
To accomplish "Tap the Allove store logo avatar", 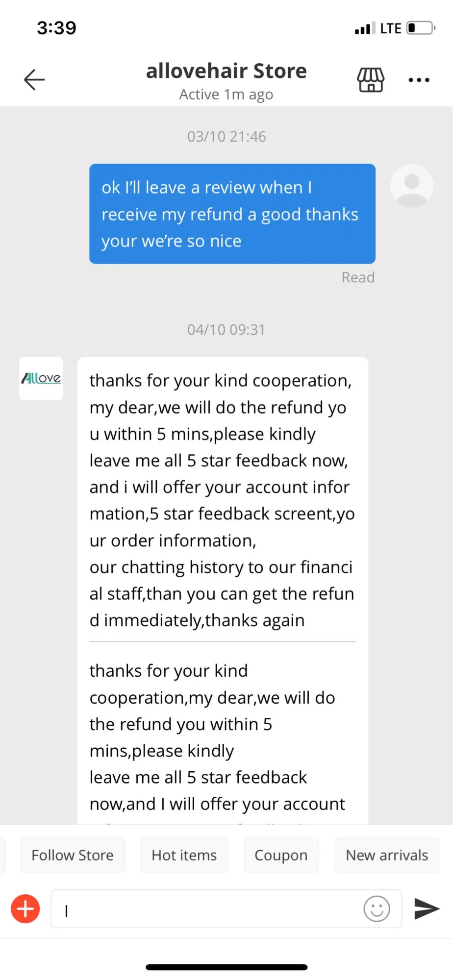I will pyautogui.click(x=41, y=378).
